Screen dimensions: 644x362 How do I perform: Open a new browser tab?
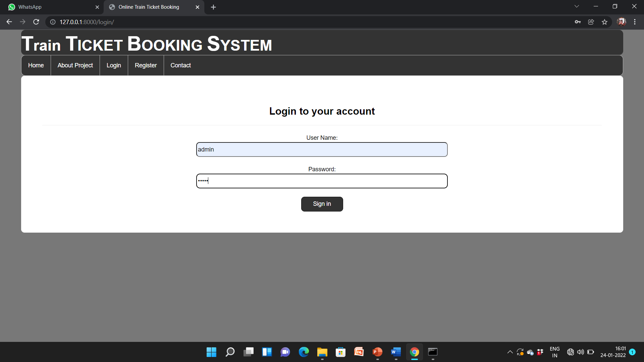click(x=213, y=7)
